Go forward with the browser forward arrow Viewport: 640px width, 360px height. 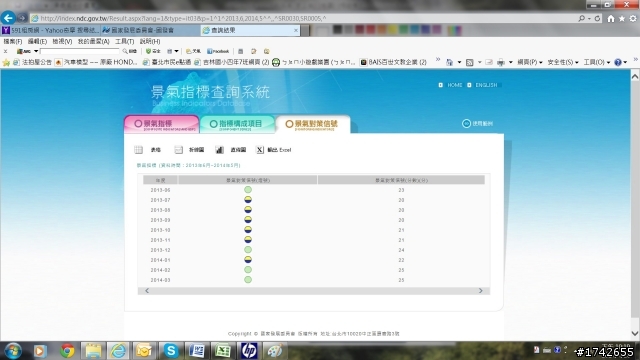[x=22, y=18]
